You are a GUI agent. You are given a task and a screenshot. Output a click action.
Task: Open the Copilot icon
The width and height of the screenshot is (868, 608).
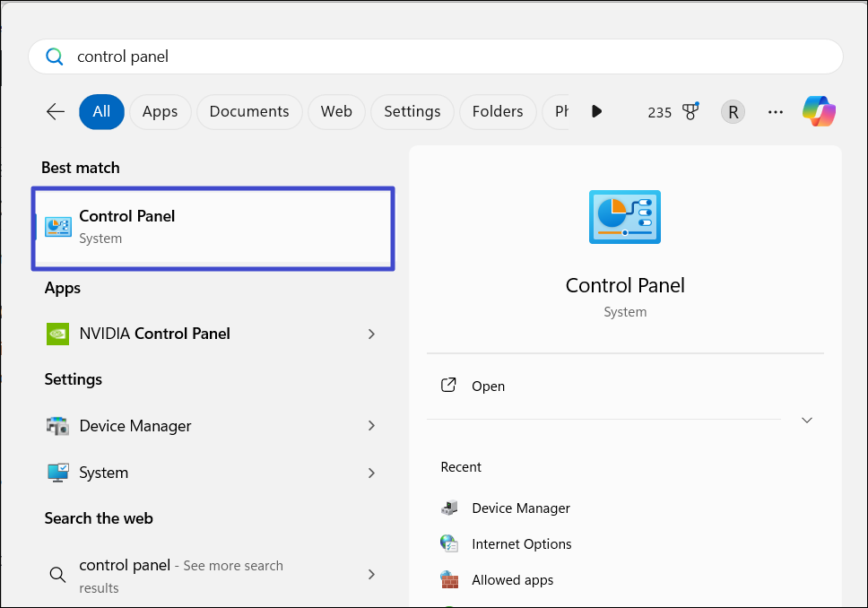[818, 111]
